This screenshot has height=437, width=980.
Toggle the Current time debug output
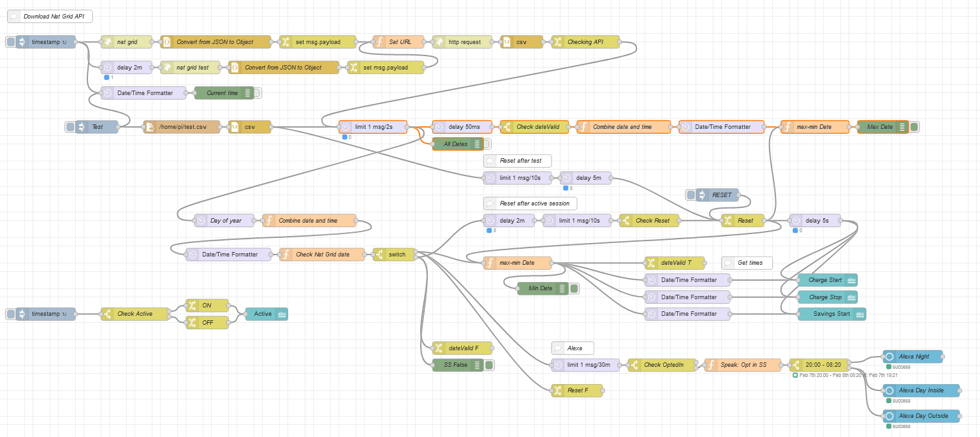pos(258,93)
